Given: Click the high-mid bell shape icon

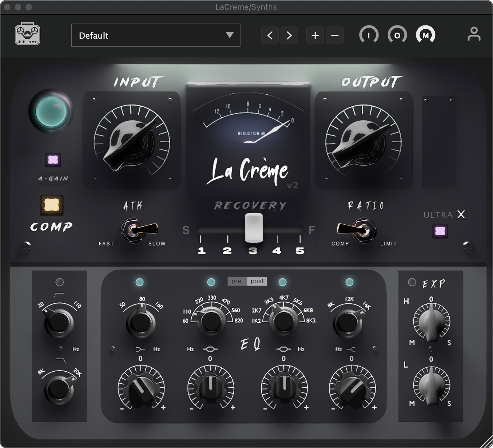Looking at the screenshot, I should click(x=283, y=349).
